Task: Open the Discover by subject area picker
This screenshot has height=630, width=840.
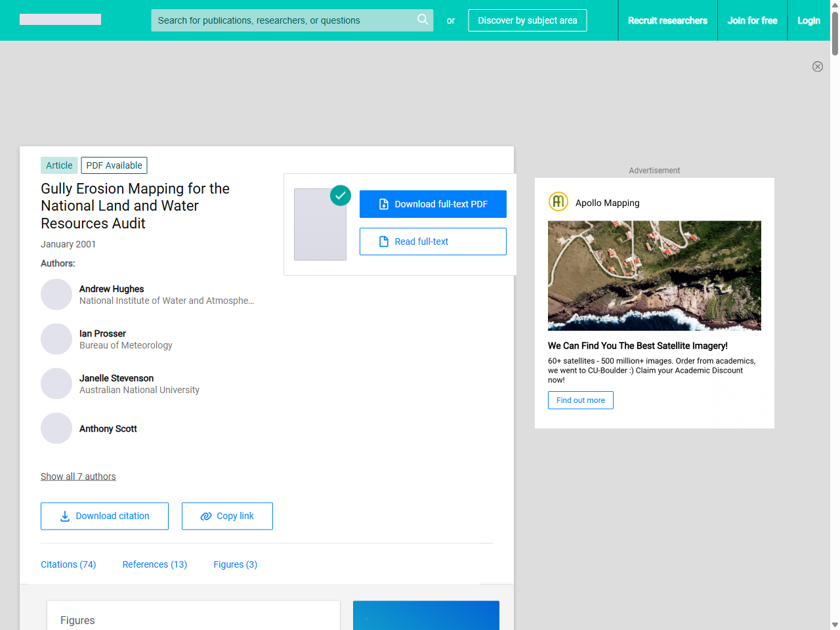Action: 527,20
